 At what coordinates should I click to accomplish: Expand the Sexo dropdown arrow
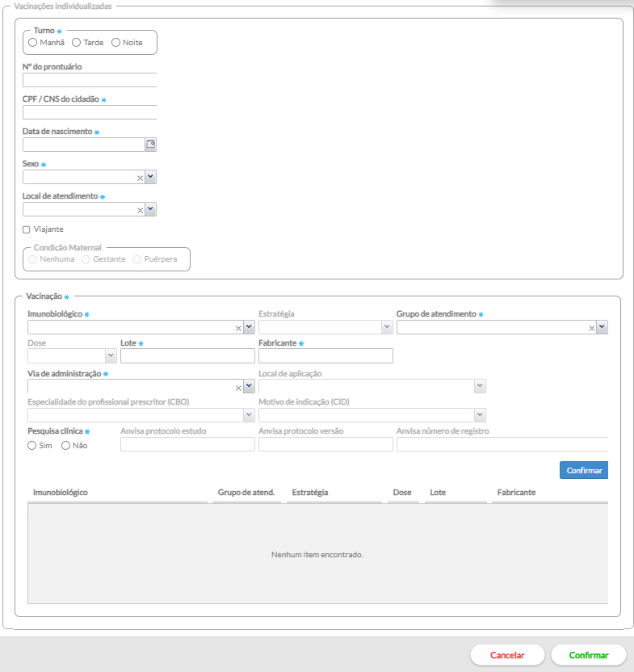coord(150,177)
